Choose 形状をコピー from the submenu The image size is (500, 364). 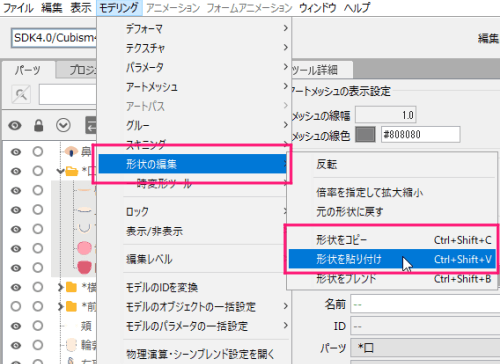pyautogui.click(x=392, y=240)
